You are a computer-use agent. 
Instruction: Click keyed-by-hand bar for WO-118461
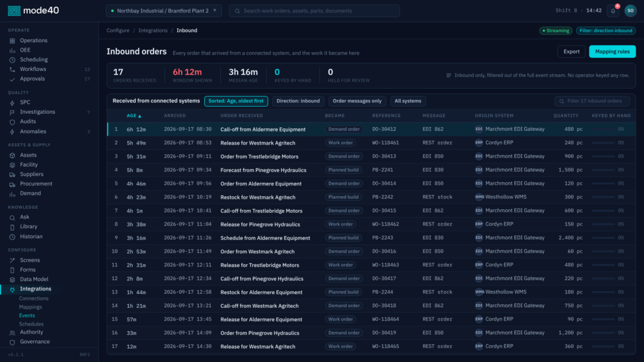(603, 143)
